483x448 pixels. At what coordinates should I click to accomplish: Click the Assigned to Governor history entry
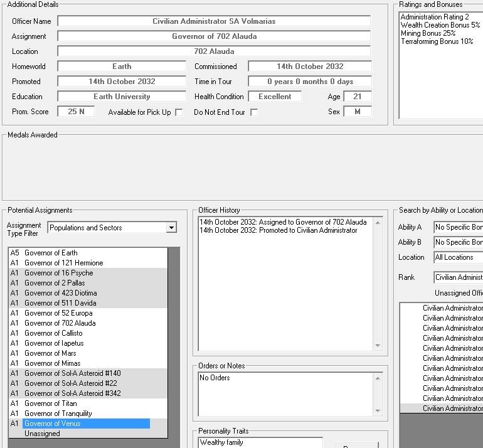coord(283,222)
